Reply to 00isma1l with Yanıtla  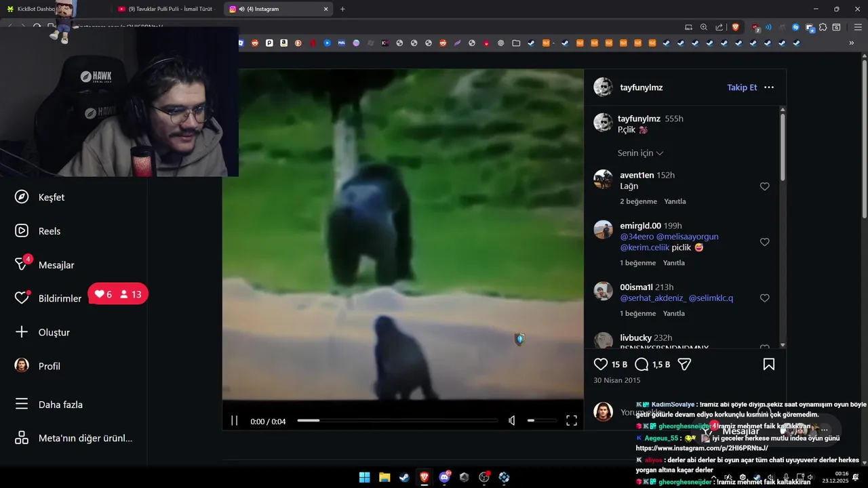pyautogui.click(x=674, y=314)
